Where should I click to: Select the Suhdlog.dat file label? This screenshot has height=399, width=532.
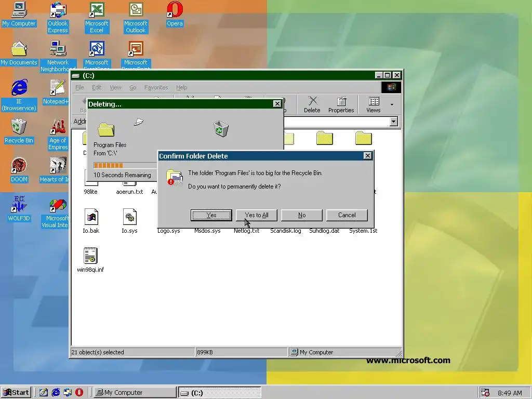[x=324, y=231]
